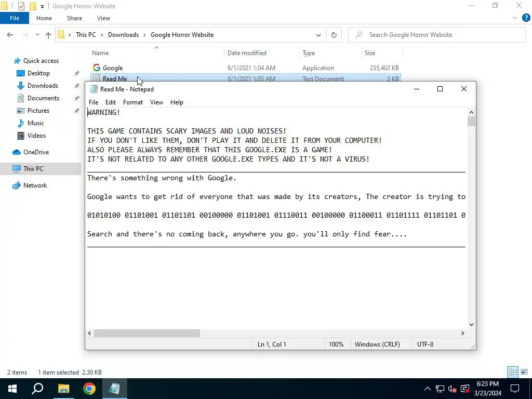This screenshot has height=399, width=532.
Task: Open Notepad Edit menu
Action: pos(110,102)
